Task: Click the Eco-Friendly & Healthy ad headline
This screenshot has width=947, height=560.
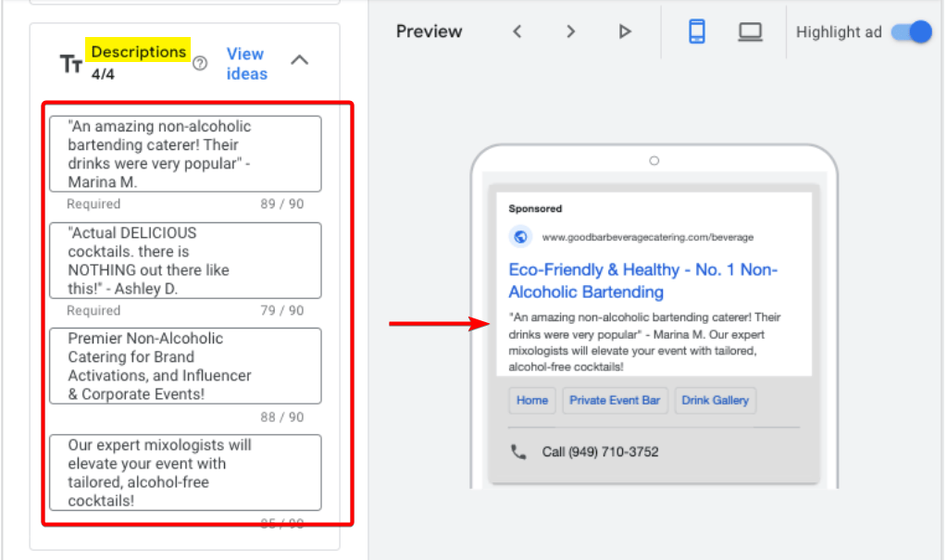Action: [x=642, y=280]
